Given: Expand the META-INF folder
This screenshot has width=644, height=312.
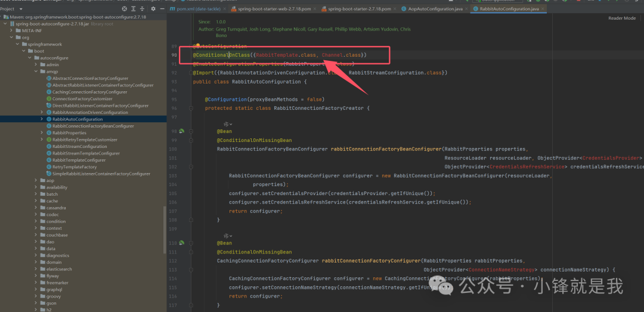Looking at the screenshot, I should click(11, 31).
